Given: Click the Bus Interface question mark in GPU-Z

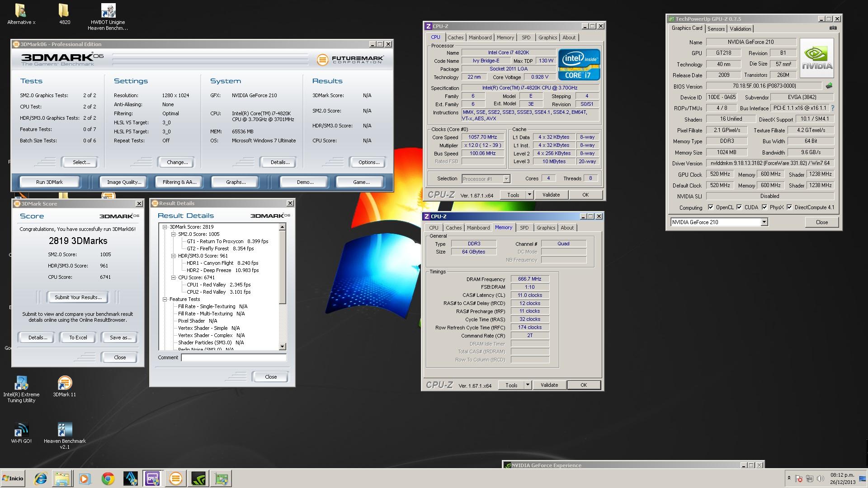Looking at the screenshot, I should 832,108.
